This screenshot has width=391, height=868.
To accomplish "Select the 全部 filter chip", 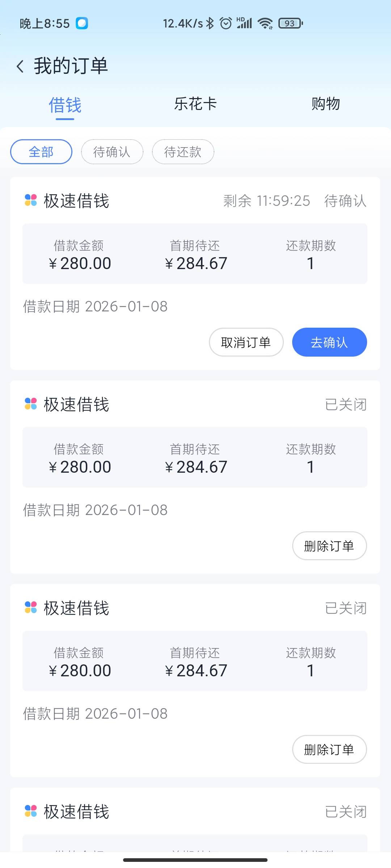I will coord(41,152).
